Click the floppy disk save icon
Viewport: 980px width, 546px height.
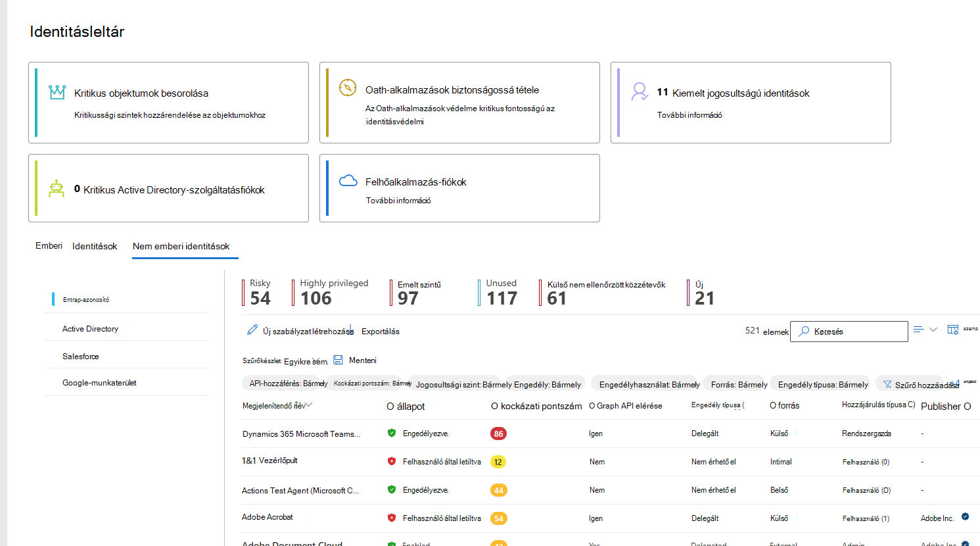[338, 360]
